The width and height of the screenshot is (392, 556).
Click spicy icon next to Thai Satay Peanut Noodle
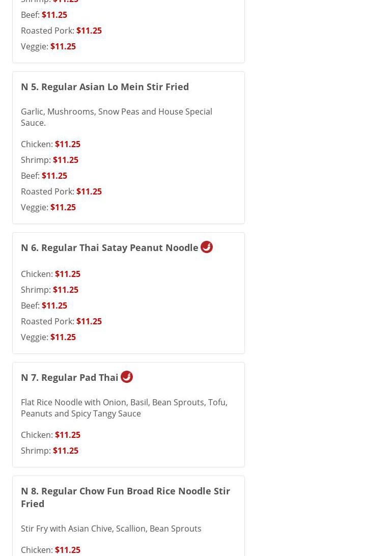coord(207,247)
